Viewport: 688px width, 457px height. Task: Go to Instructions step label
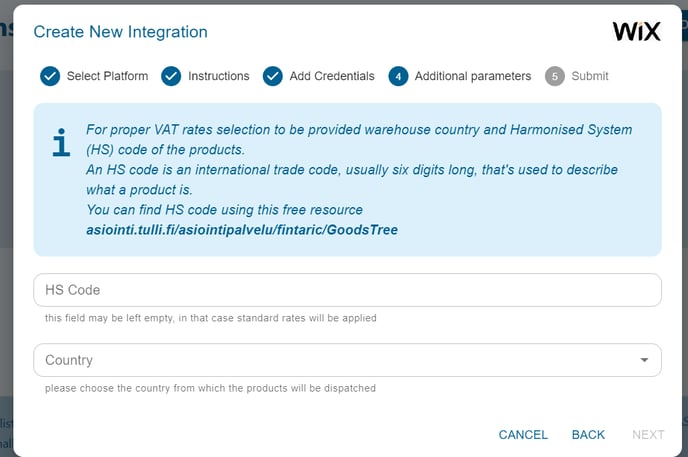point(219,76)
